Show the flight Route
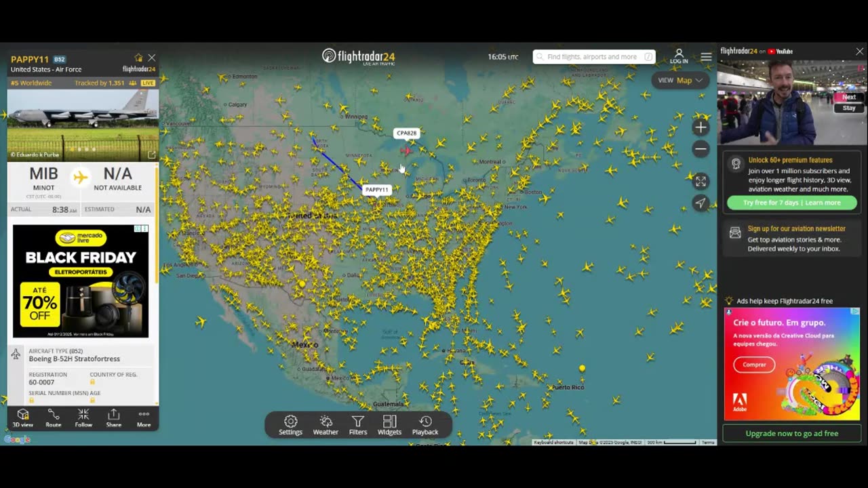 click(54, 418)
